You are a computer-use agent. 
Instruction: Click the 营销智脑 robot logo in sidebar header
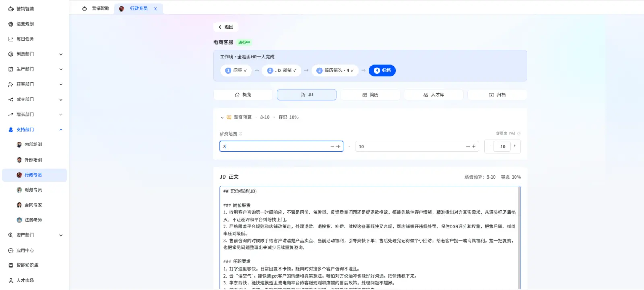point(11,9)
